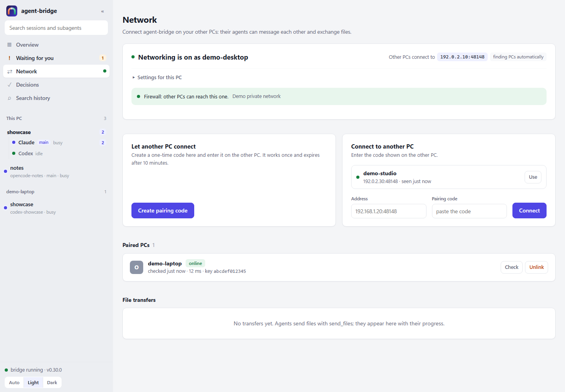565x392 pixels.
Task: Unlink the demo-laptop PC
Action: [536, 267]
